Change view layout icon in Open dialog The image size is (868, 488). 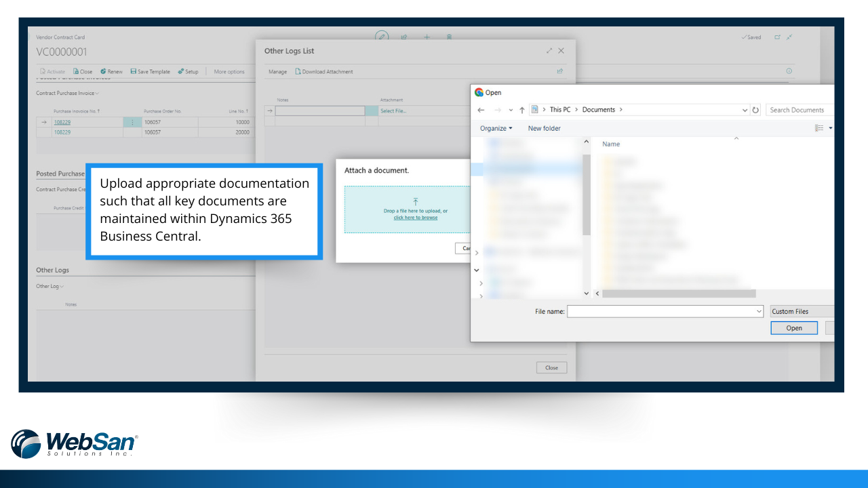point(819,128)
